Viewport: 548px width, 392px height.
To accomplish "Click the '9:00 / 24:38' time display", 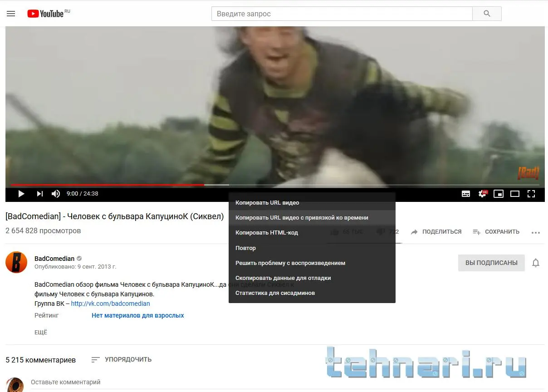I will click(83, 194).
